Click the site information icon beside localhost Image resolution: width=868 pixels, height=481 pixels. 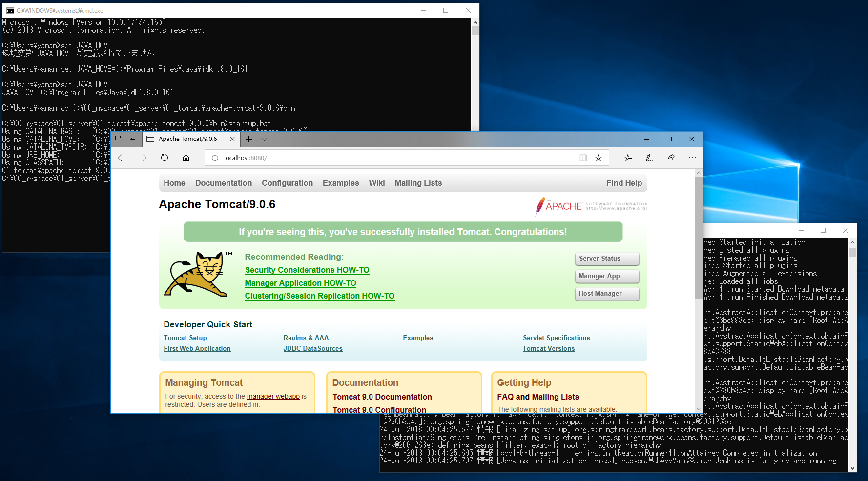tap(215, 158)
